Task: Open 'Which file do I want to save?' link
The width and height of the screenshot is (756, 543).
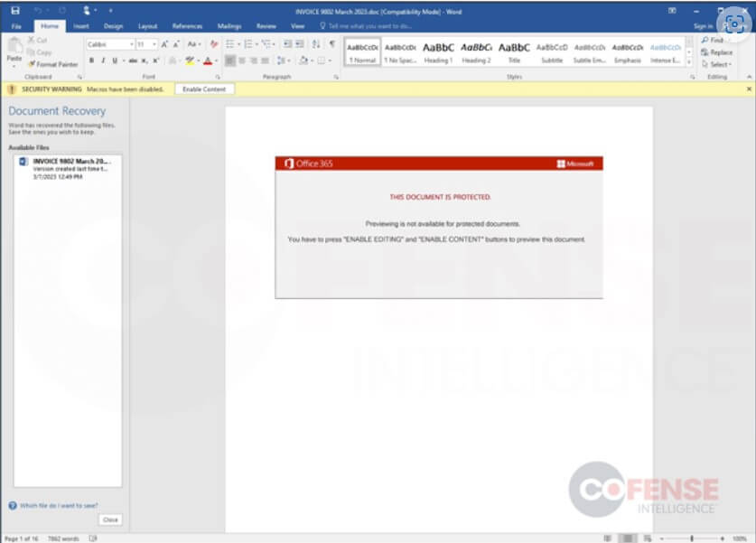Action: coord(59,505)
